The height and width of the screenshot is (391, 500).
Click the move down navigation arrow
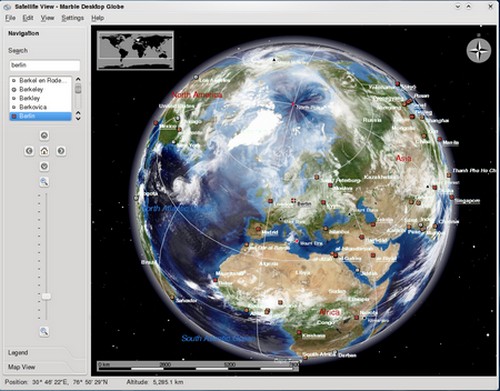coord(44,166)
